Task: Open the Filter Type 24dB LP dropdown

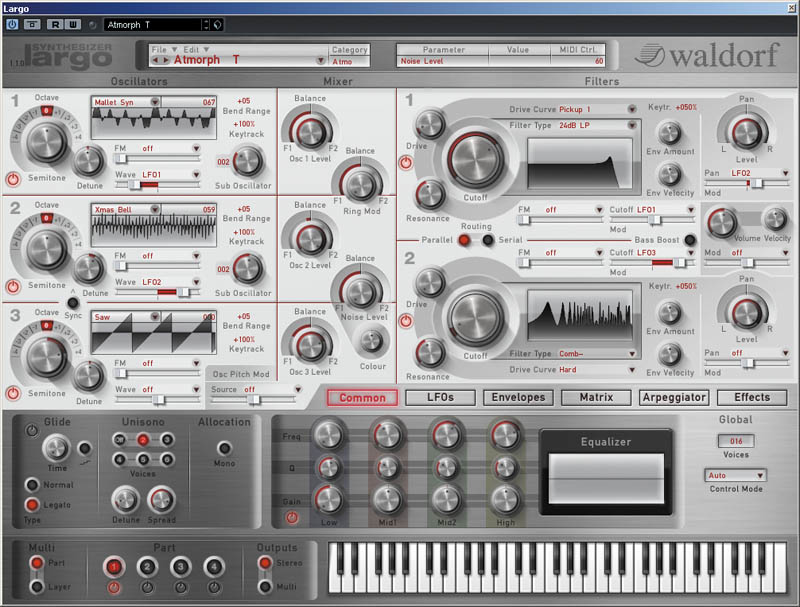Action: [632, 125]
